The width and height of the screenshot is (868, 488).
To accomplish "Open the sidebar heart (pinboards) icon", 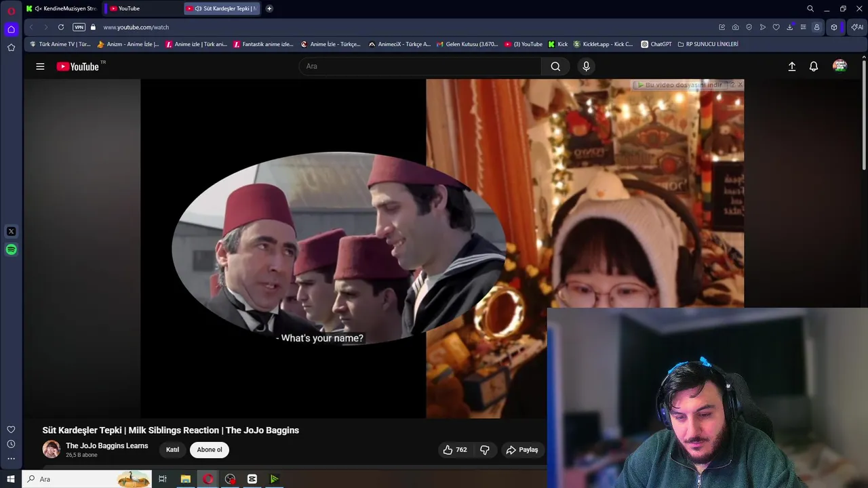I will [11, 430].
